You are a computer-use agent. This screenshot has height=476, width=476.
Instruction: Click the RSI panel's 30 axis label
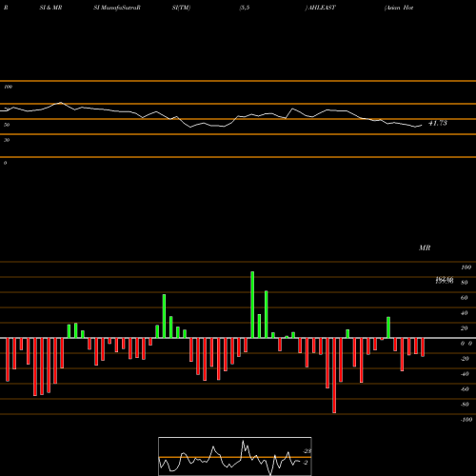[x=7, y=140]
